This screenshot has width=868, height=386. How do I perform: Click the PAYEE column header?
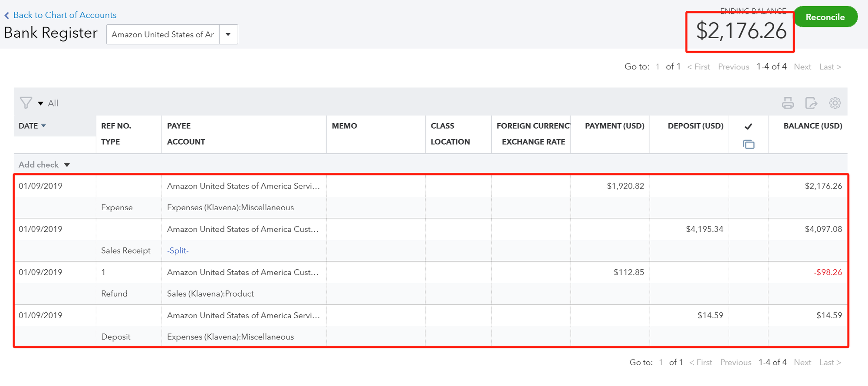pyautogui.click(x=179, y=126)
